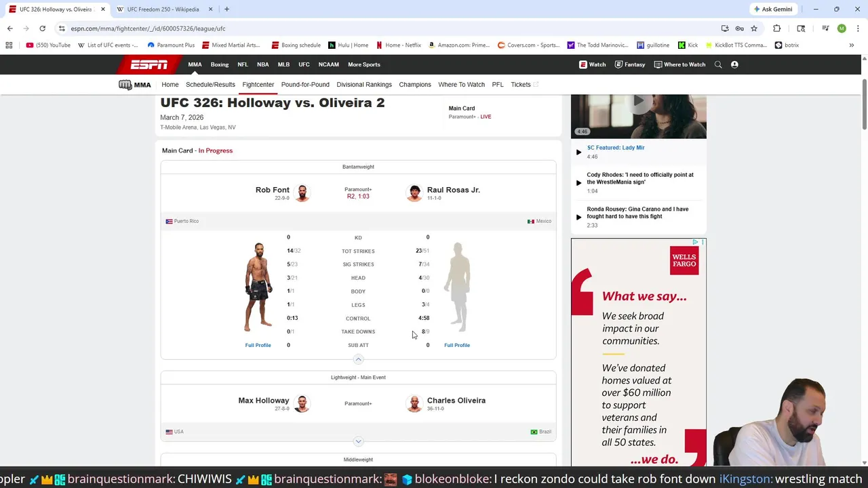Open Chrome three-dot menu
Image resolution: width=868 pixels, height=488 pixels.
click(857, 28)
